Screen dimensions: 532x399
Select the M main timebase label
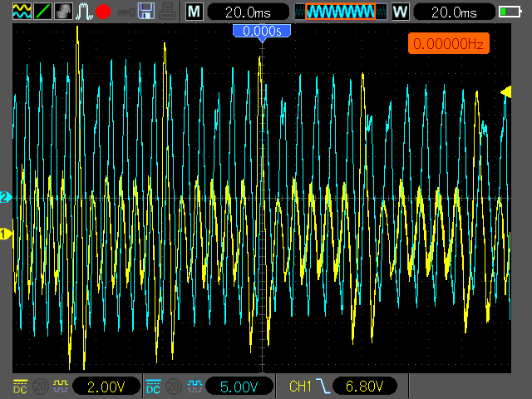click(x=194, y=12)
